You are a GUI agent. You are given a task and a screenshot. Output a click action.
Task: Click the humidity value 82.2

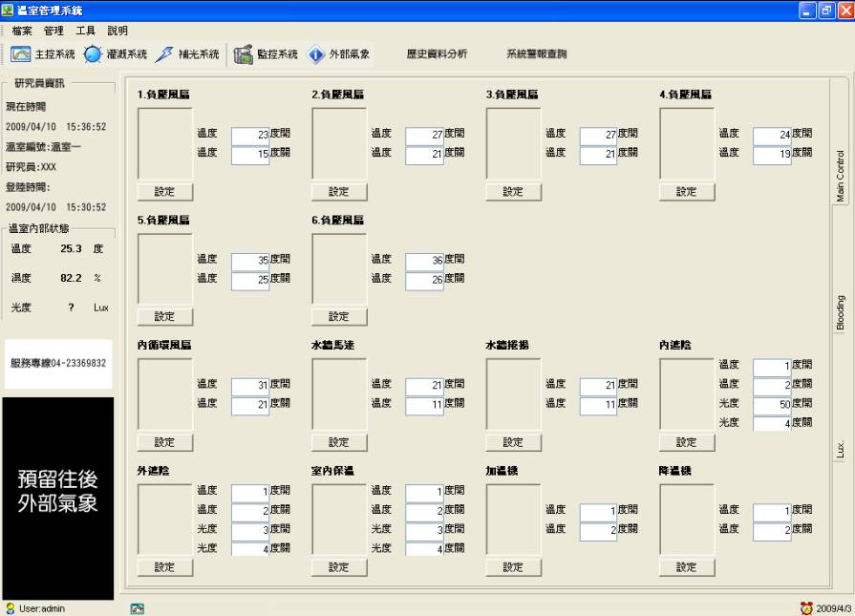[x=71, y=278]
